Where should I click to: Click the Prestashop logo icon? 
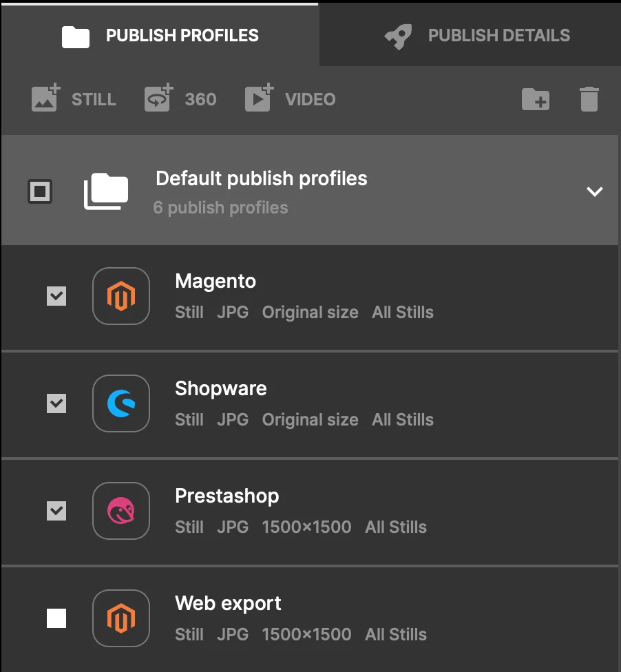(x=121, y=511)
